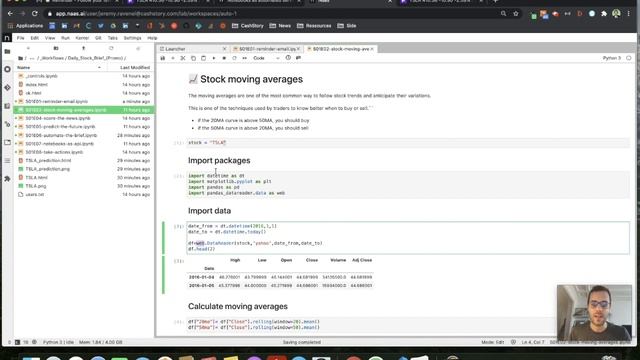Save the notebook with the toolbar save icon

pos(162,58)
